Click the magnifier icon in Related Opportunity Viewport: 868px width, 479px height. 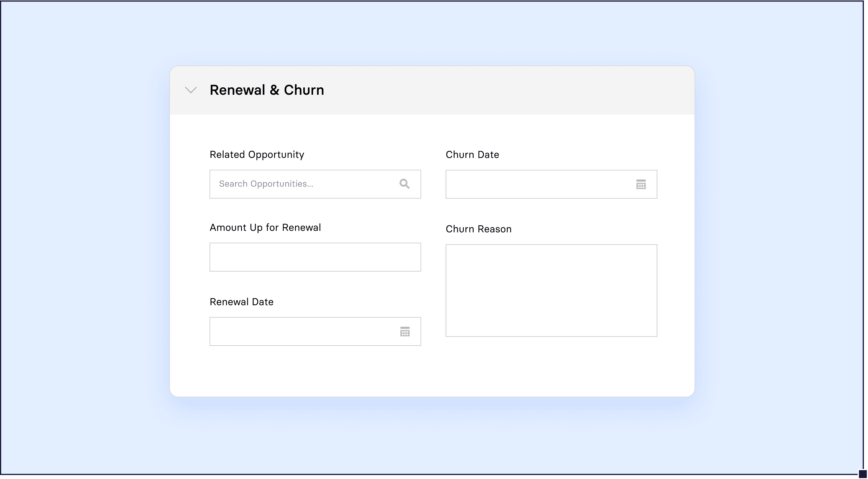pos(404,184)
